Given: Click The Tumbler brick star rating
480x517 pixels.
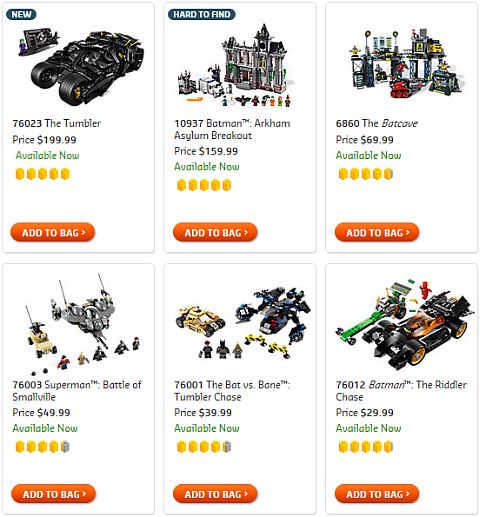Looking at the screenshot, I should [43, 174].
